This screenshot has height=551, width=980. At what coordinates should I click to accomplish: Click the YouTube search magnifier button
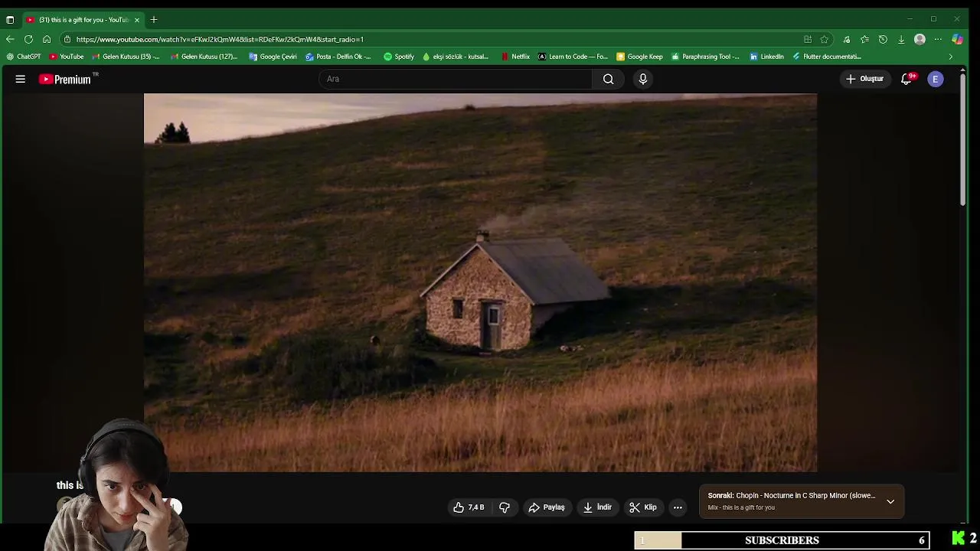[608, 79]
